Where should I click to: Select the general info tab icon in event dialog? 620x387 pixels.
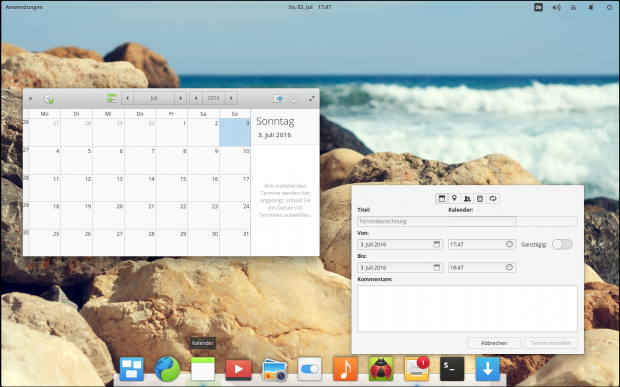click(442, 198)
